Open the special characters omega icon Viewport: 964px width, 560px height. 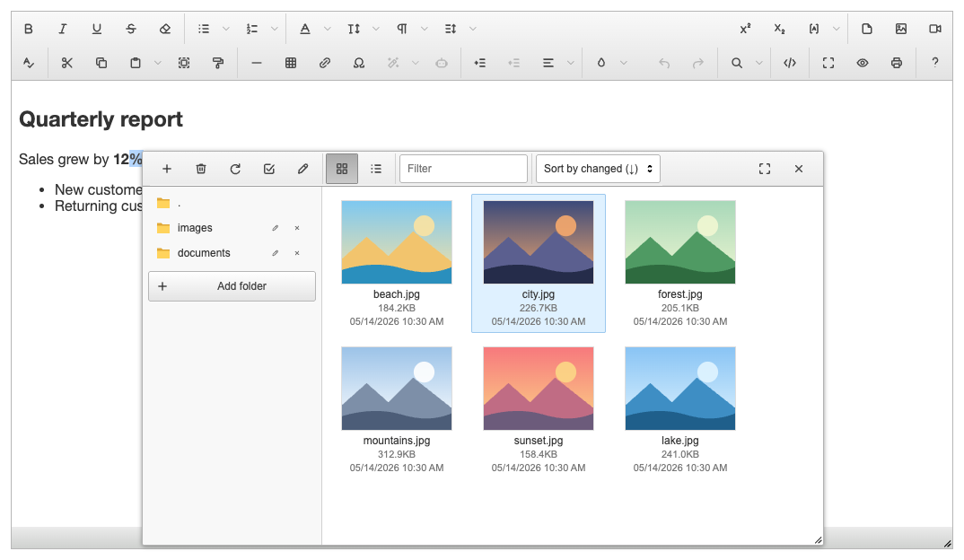click(x=359, y=63)
